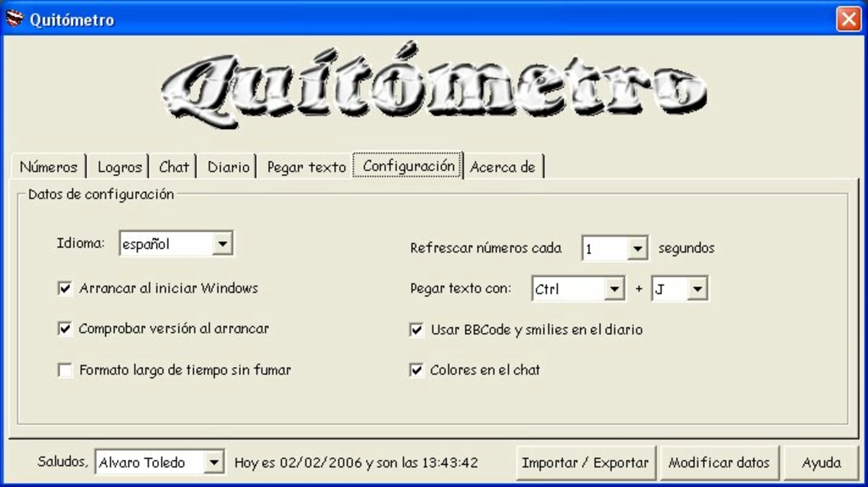Turn off Colores en el chat
The height and width of the screenshot is (487, 868).
(416, 370)
